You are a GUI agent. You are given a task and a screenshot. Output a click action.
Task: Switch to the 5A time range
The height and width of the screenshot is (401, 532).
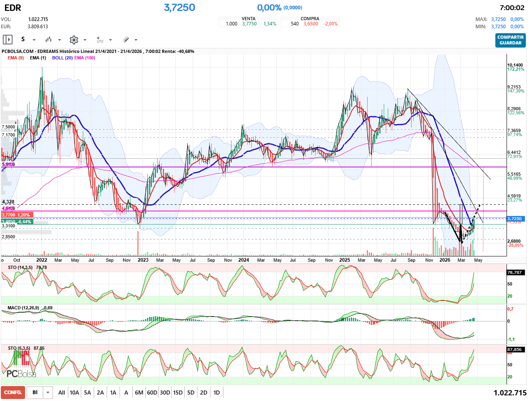(87, 393)
